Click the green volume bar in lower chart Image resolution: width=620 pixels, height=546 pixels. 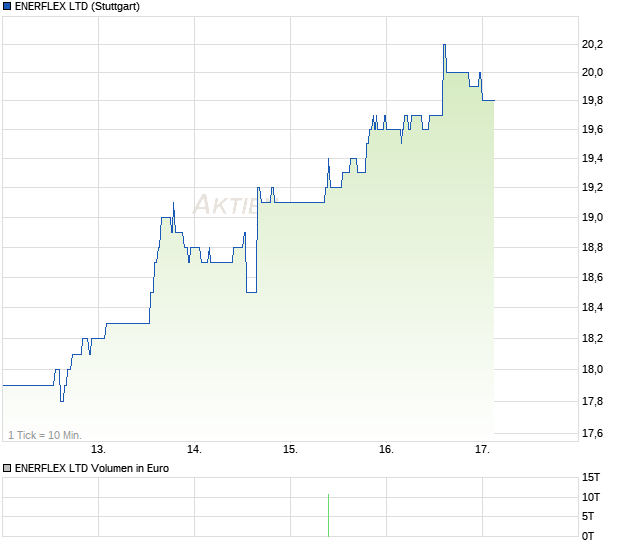click(328, 516)
